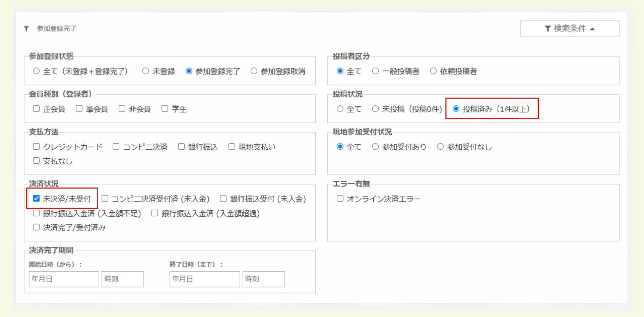The image size is (644, 317).
Task: Enable 決済完了/受付済み checkbox
Action: pos(36,227)
